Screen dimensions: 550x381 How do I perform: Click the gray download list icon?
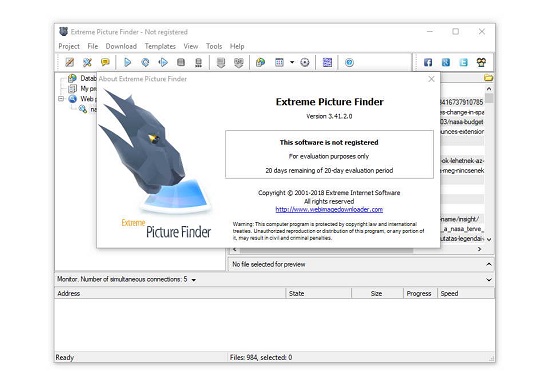221,62
